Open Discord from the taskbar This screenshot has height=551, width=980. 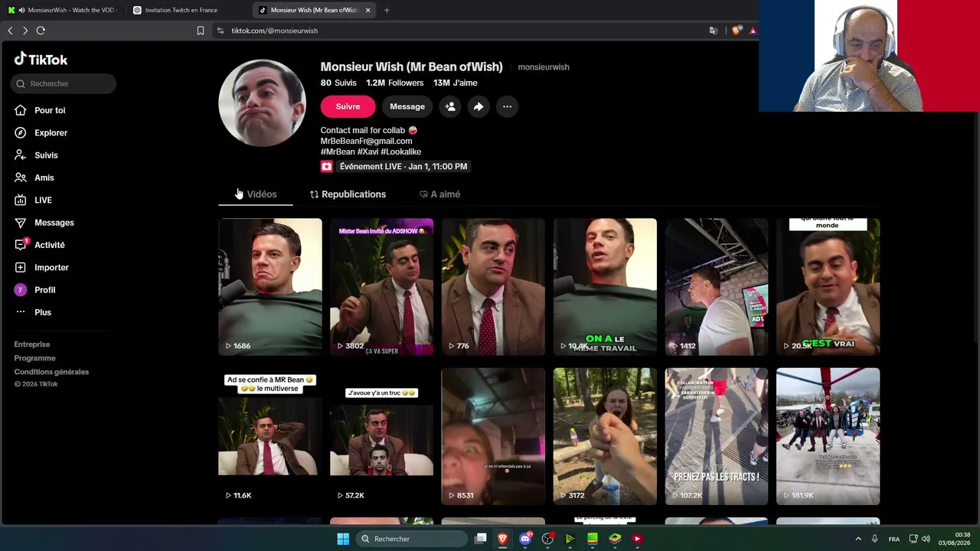(525, 539)
